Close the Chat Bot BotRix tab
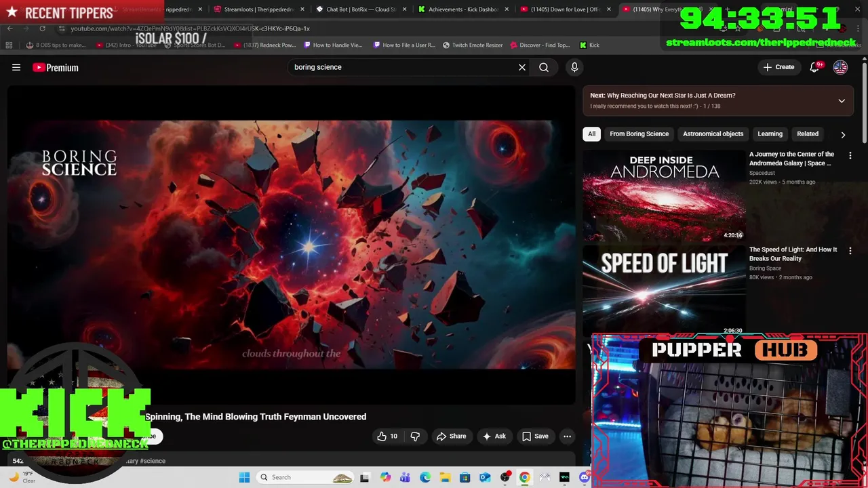 (x=405, y=9)
